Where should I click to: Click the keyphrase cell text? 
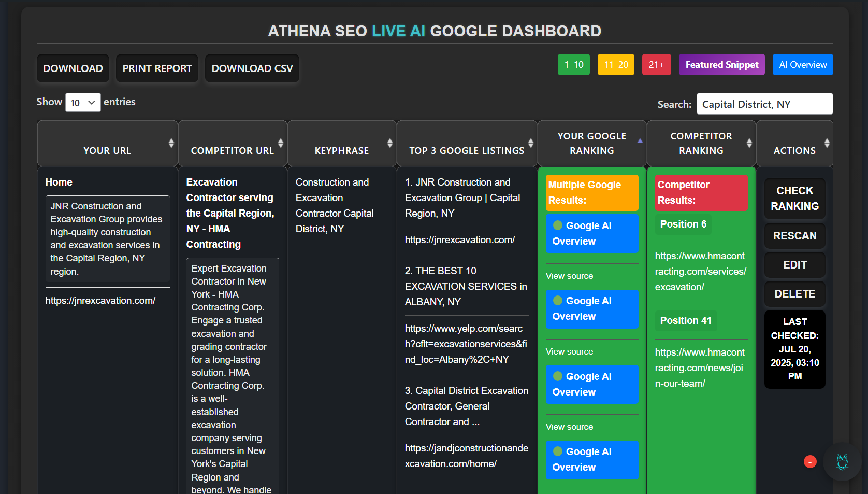(335, 206)
